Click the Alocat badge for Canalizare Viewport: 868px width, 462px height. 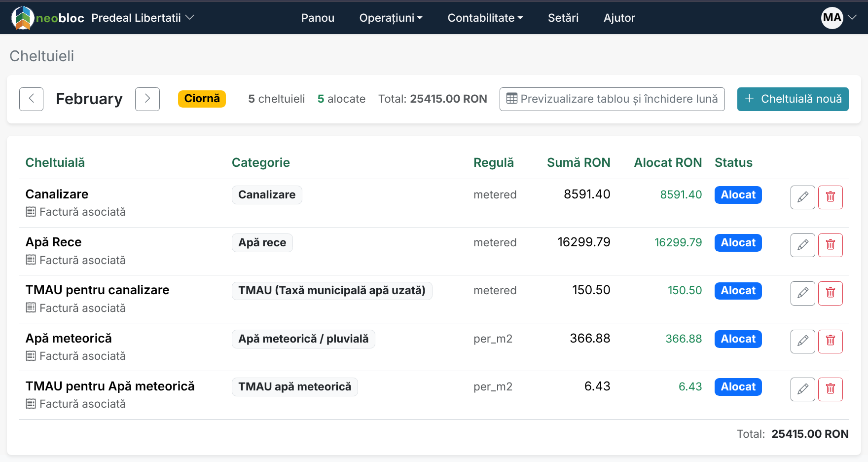(738, 195)
